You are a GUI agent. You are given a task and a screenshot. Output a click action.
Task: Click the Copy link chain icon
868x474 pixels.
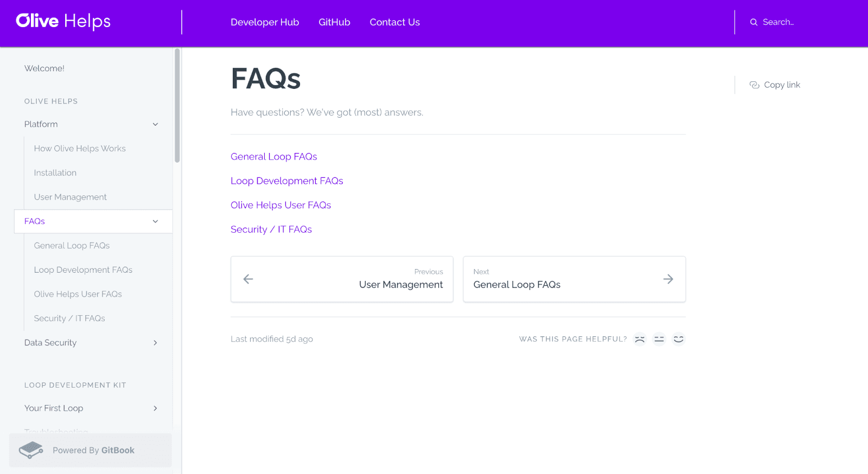click(754, 85)
